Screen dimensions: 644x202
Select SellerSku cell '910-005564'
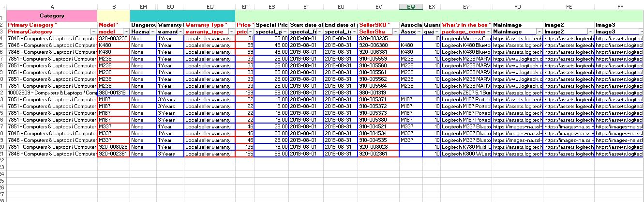click(x=379, y=86)
